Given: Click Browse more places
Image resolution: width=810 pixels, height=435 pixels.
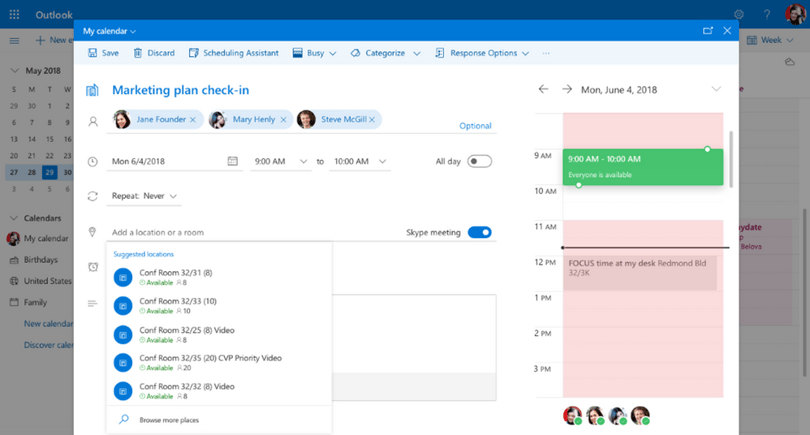Looking at the screenshot, I should tap(169, 420).
